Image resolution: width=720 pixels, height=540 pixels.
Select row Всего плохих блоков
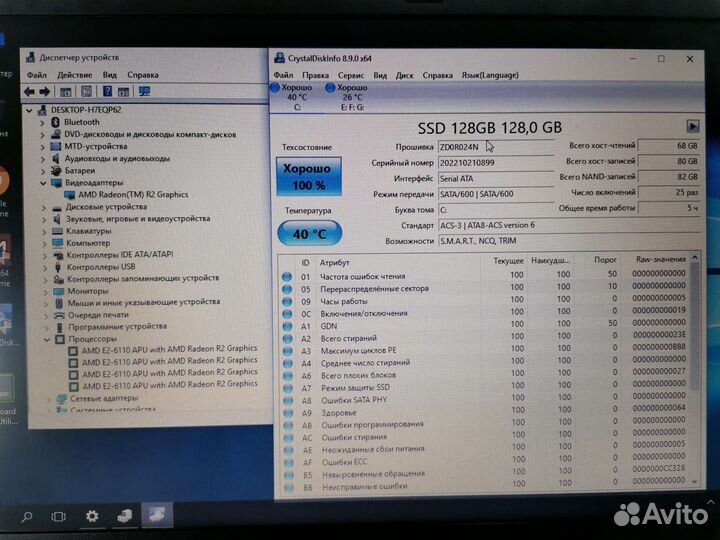(x=485, y=374)
